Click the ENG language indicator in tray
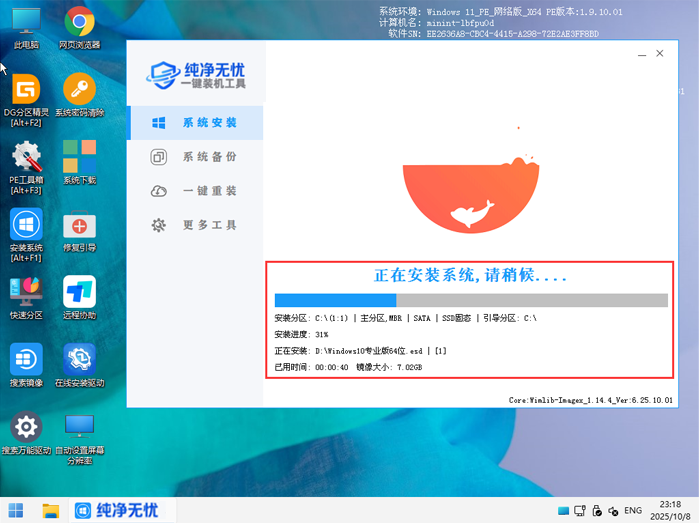 pyautogui.click(x=632, y=510)
